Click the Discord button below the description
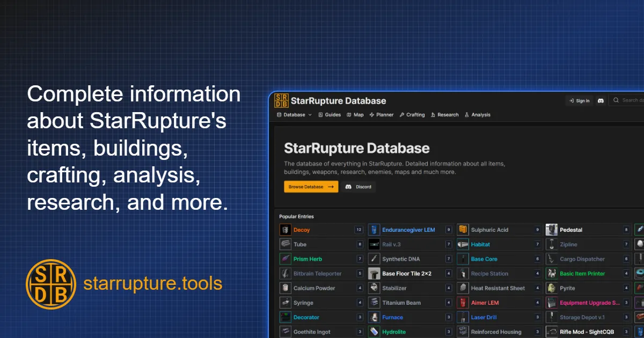This screenshot has width=644, height=338. coord(358,187)
